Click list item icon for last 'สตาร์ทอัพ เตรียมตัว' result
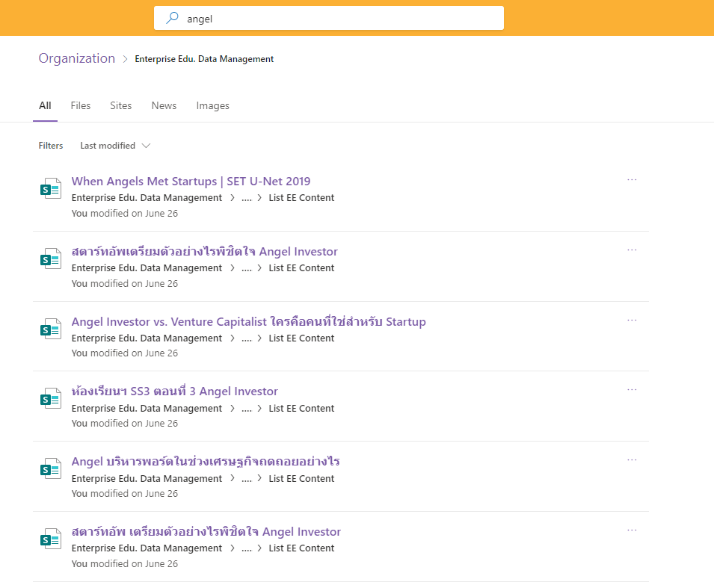Viewport: 714px width, 588px height. (x=51, y=539)
